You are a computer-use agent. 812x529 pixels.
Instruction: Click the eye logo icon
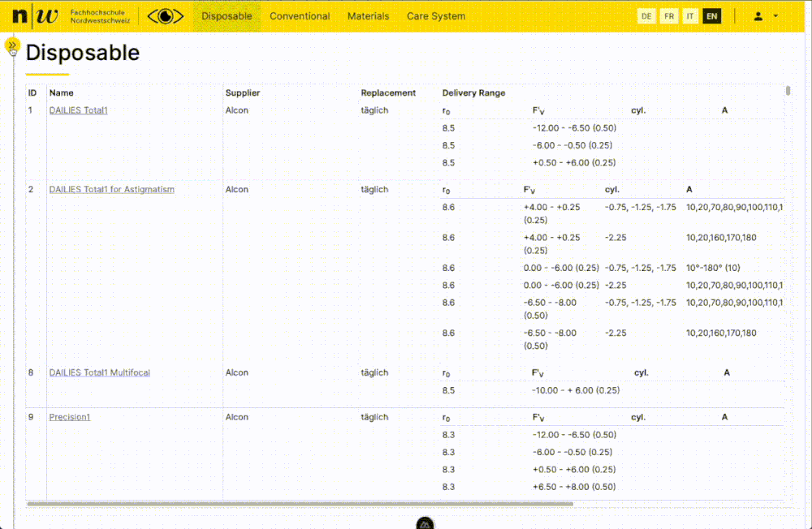166,16
